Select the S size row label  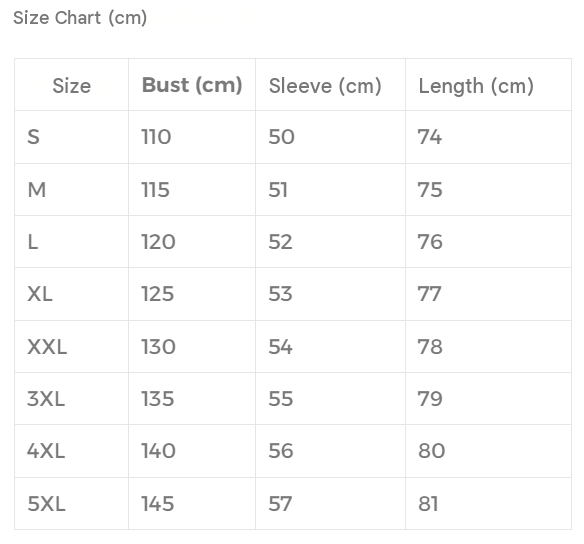[33, 137]
